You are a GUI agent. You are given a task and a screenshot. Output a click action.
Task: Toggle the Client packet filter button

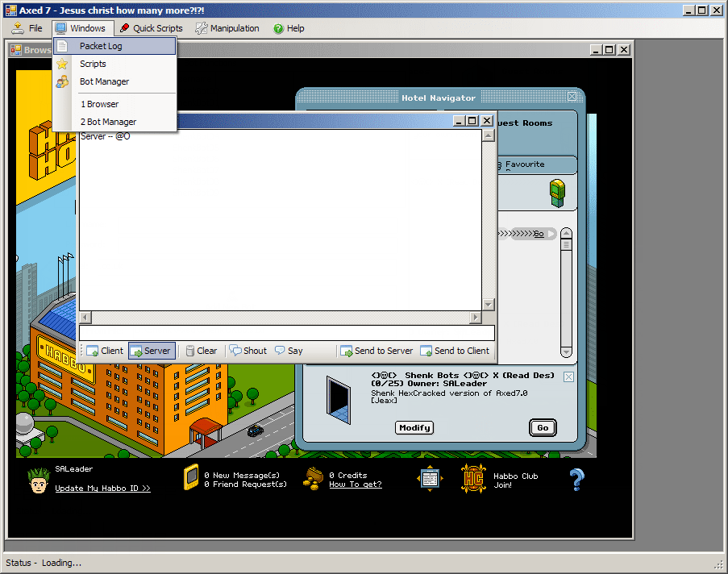pos(105,351)
